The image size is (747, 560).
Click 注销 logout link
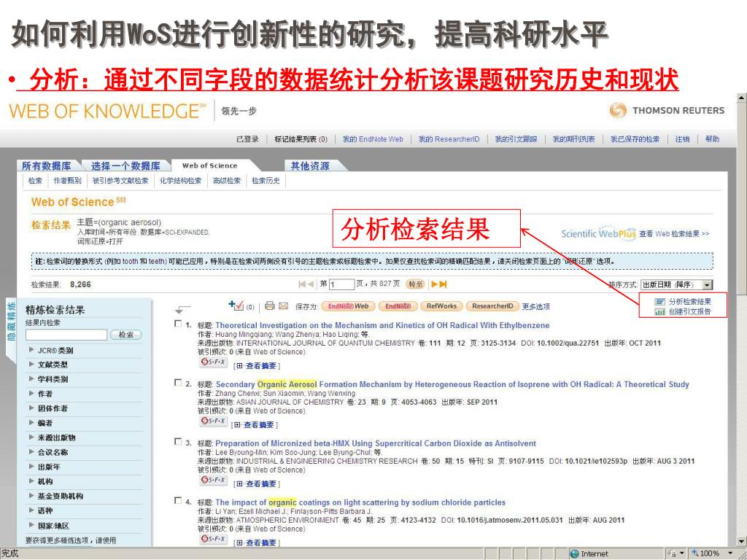coord(682,139)
